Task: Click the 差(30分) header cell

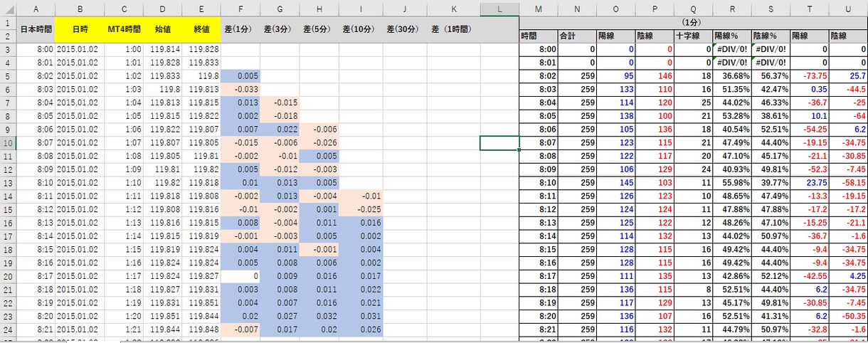Action: pos(405,29)
